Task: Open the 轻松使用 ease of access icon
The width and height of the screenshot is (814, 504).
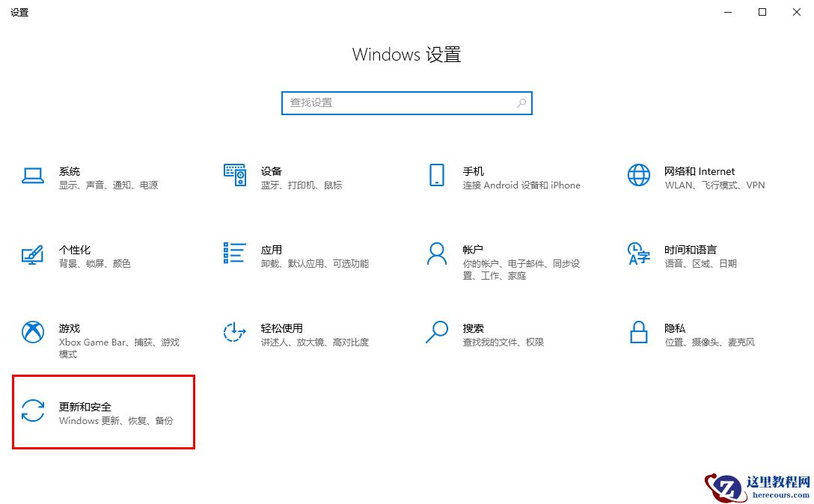Action: pos(234,334)
